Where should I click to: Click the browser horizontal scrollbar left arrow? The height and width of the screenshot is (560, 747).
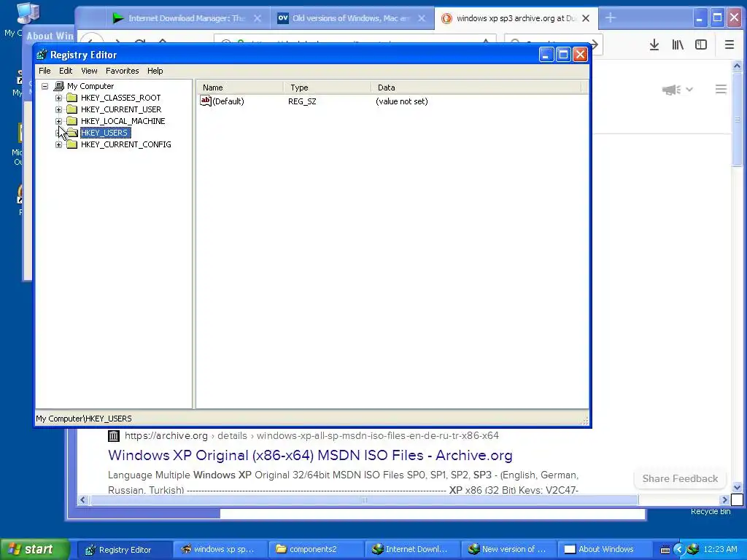(82, 499)
